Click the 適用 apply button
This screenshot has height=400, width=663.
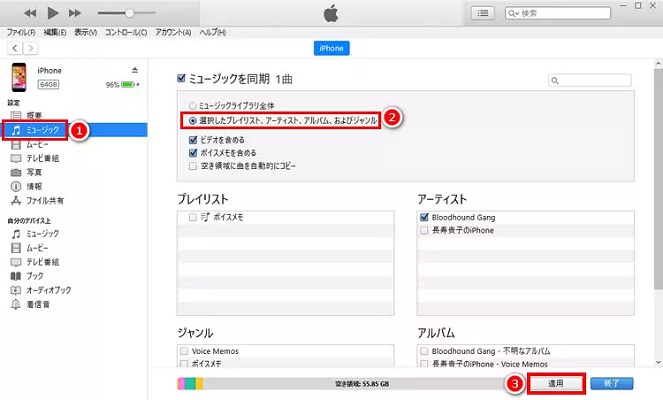point(556,384)
